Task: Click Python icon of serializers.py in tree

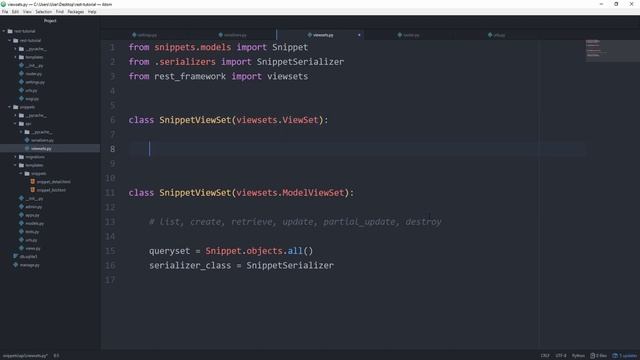Action: 27,140
